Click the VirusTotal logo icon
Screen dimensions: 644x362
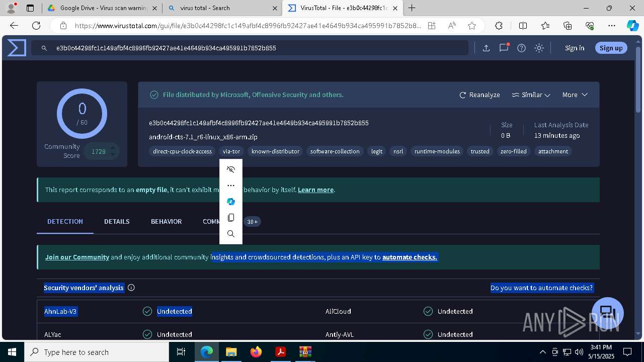tap(17, 48)
